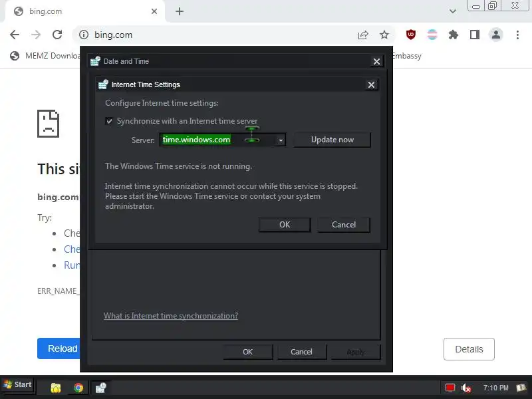The width and height of the screenshot is (532, 399).
Task: Reload the page with toolbar refresh icon
Action: point(57,35)
